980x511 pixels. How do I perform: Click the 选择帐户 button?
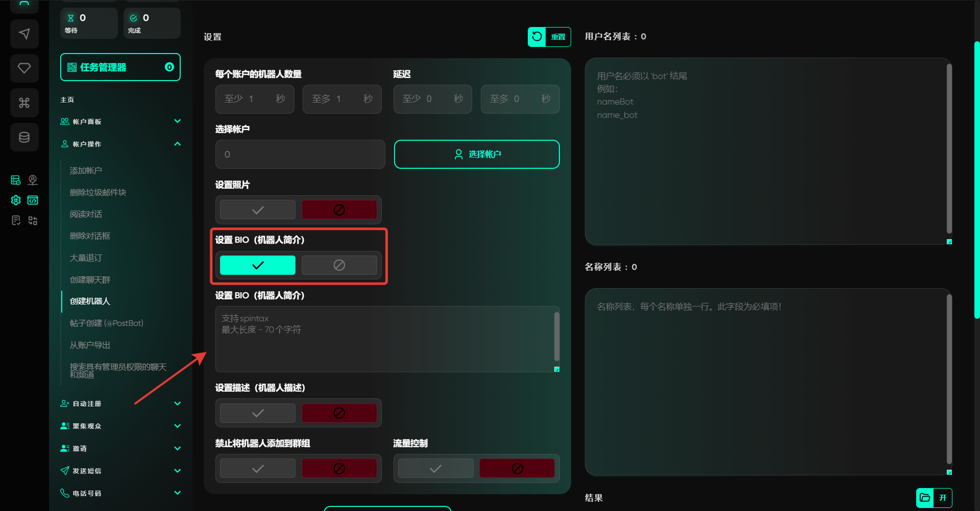coord(477,154)
